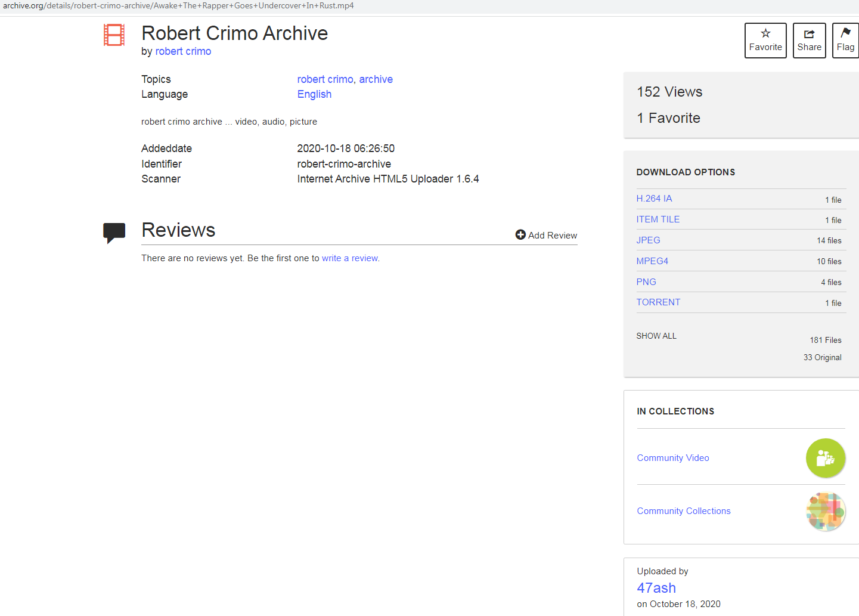Click the '4 files' PNG count
Viewport: 859px width, 616px height.
click(x=831, y=283)
